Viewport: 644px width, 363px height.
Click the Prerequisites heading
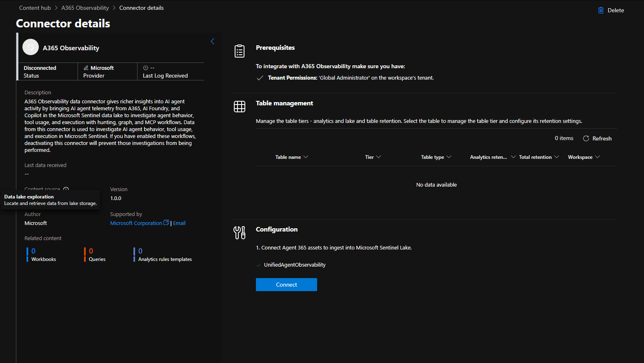275,48
